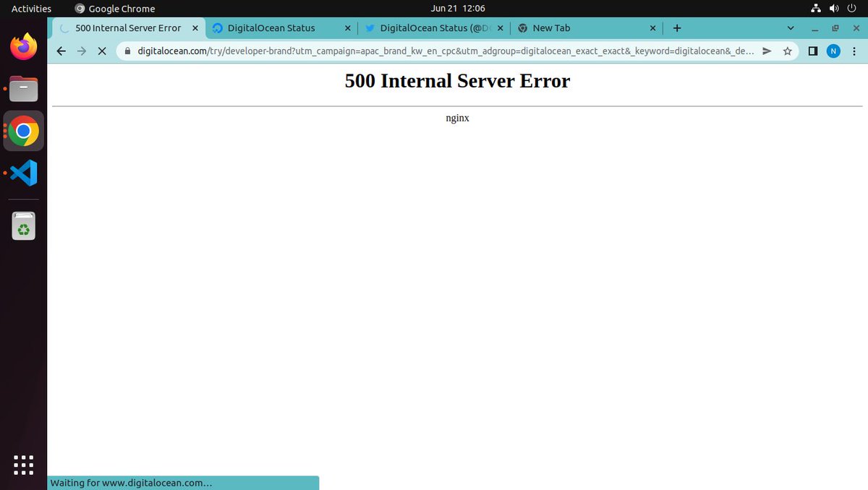868x490 pixels.
Task: Click the Waiting for www.digitalocean.com status text
Action: coord(131,483)
